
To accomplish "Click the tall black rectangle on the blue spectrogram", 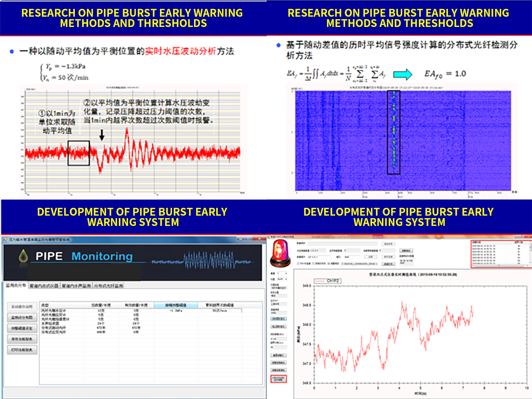I will [x=393, y=132].
